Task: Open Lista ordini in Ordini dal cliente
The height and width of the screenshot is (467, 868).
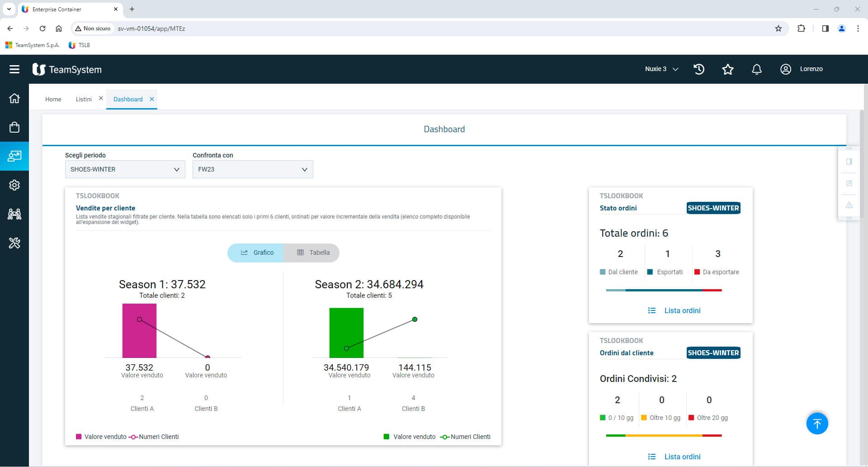Action: pos(674,457)
